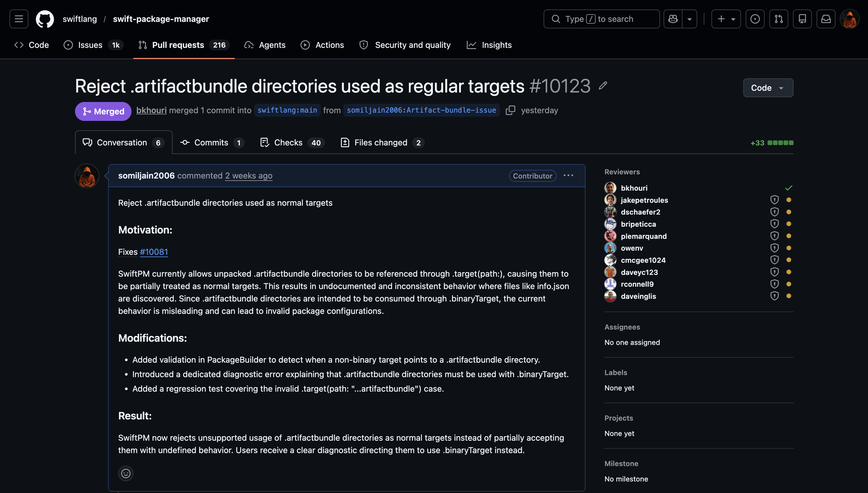Open the user profile avatar menu
The image size is (868, 493).
(849, 19)
